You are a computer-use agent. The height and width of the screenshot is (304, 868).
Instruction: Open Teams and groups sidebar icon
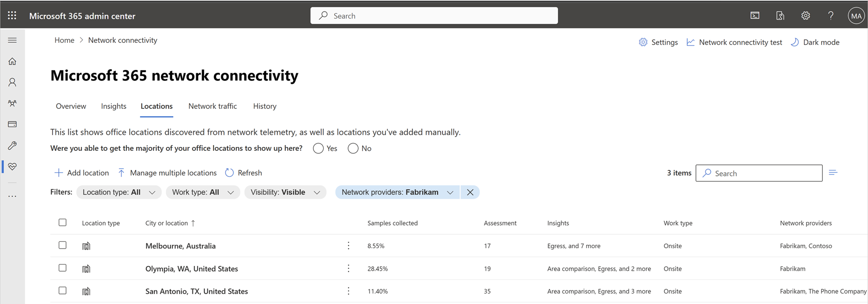click(x=12, y=104)
